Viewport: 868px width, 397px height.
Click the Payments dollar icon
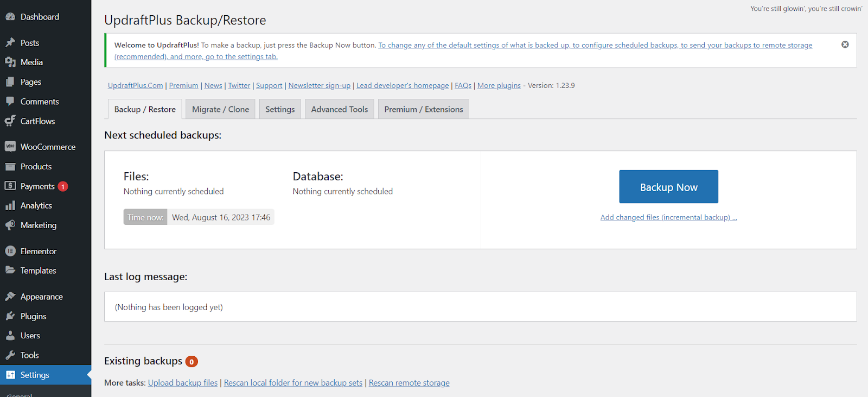pos(10,186)
